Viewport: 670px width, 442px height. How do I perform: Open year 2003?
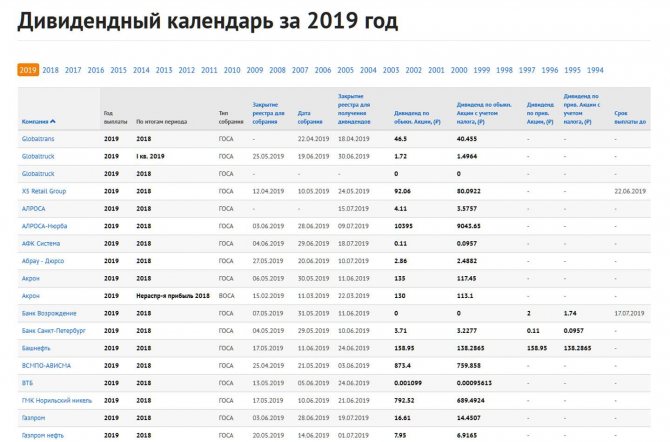point(391,70)
